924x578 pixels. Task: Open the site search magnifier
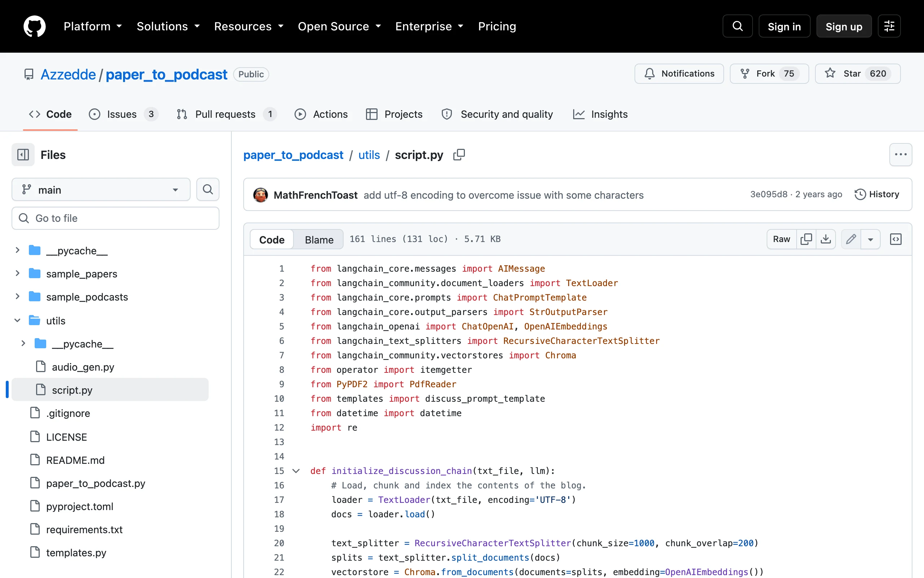pyautogui.click(x=737, y=26)
